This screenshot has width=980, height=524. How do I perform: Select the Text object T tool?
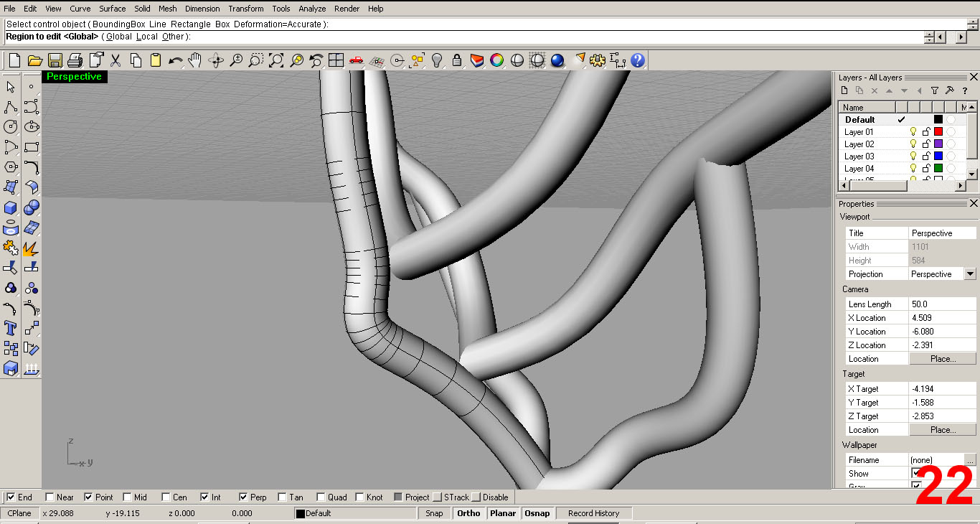click(11, 328)
